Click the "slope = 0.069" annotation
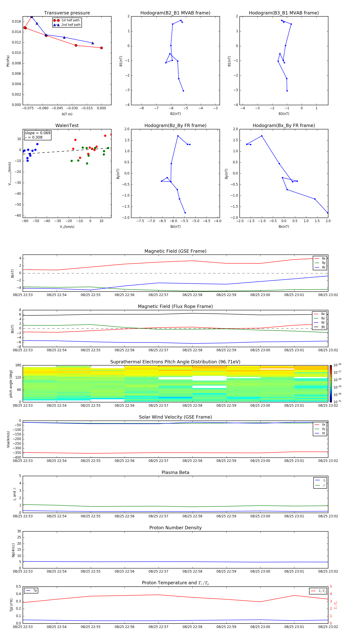This screenshot has width=351, height=644. [x=38, y=133]
